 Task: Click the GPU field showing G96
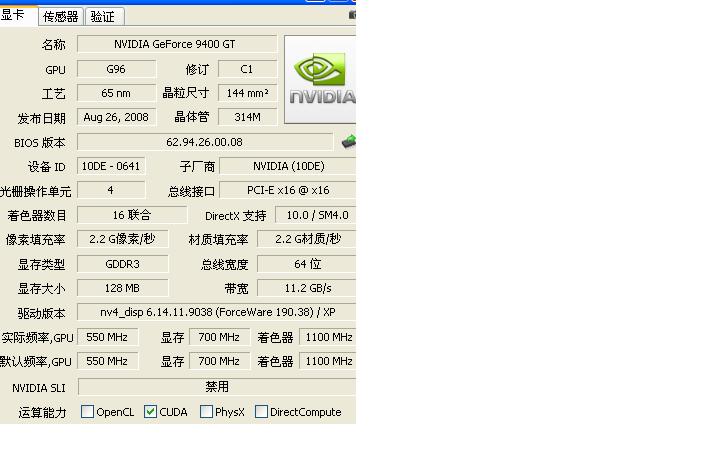click(x=117, y=69)
